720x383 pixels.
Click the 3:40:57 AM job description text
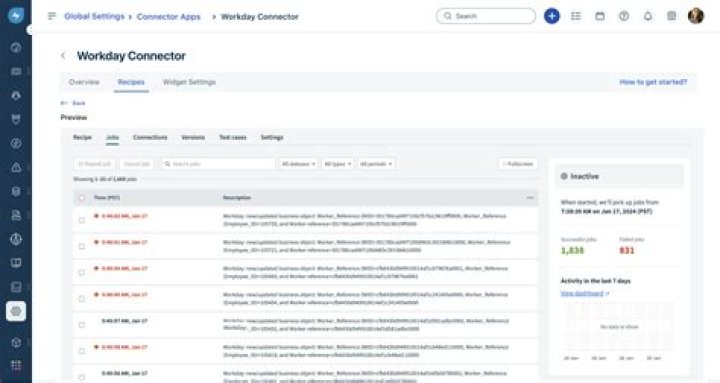tap(366, 325)
